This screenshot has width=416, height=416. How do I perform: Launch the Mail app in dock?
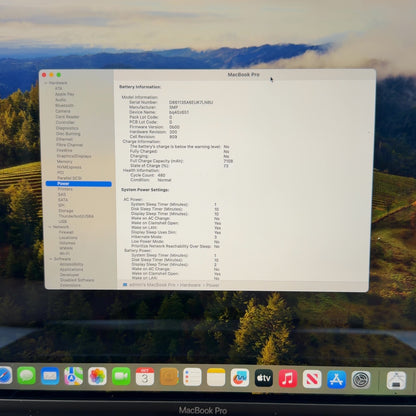pyautogui.click(x=50, y=376)
